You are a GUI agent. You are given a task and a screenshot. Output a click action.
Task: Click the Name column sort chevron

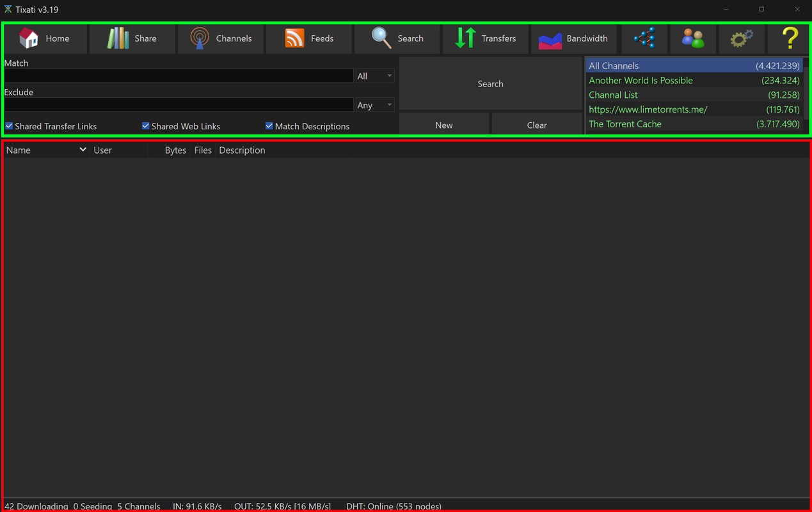click(83, 150)
